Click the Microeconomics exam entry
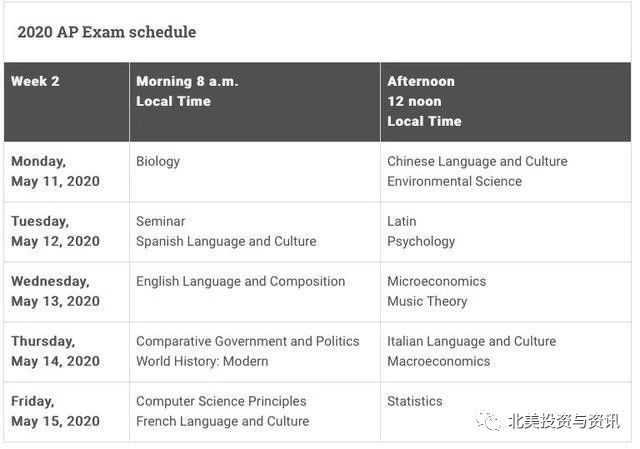 click(436, 281)
